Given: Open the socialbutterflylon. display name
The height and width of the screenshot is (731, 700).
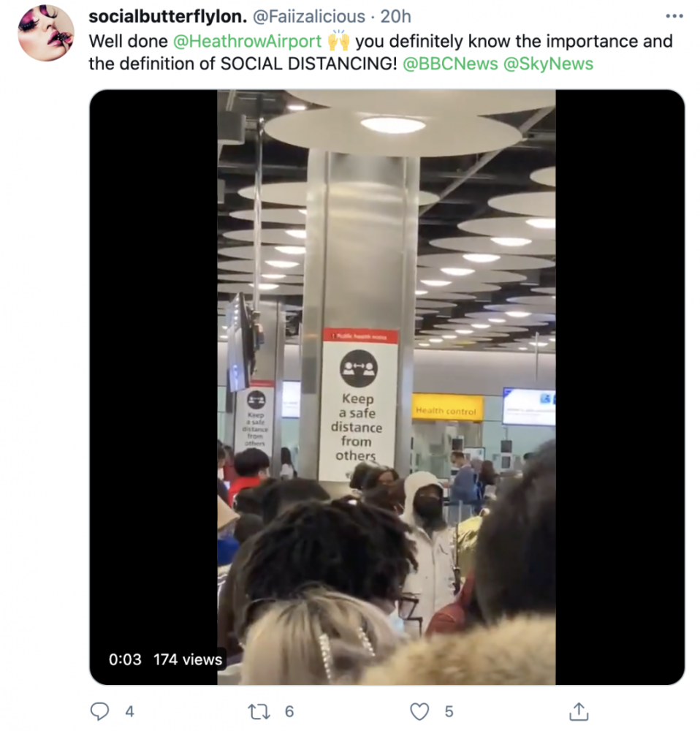Looking at the screenshot, I should 168,16.
